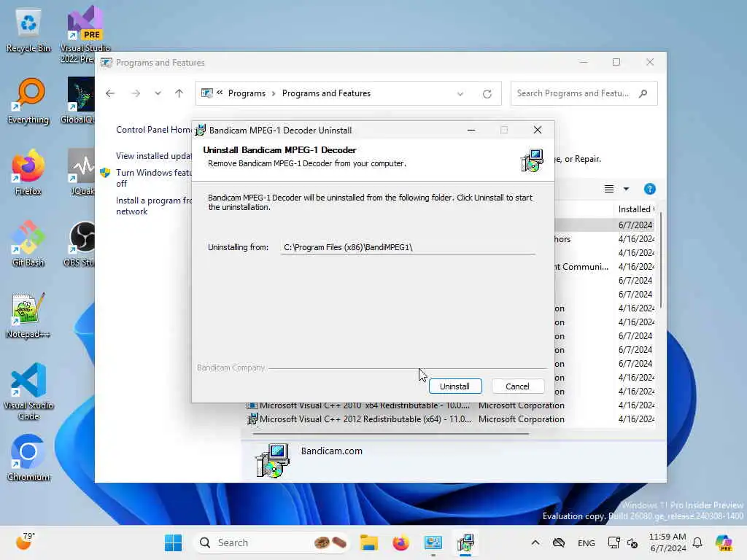
Task: Click the vertical scrollbar in program list
Action: (661, 260)
